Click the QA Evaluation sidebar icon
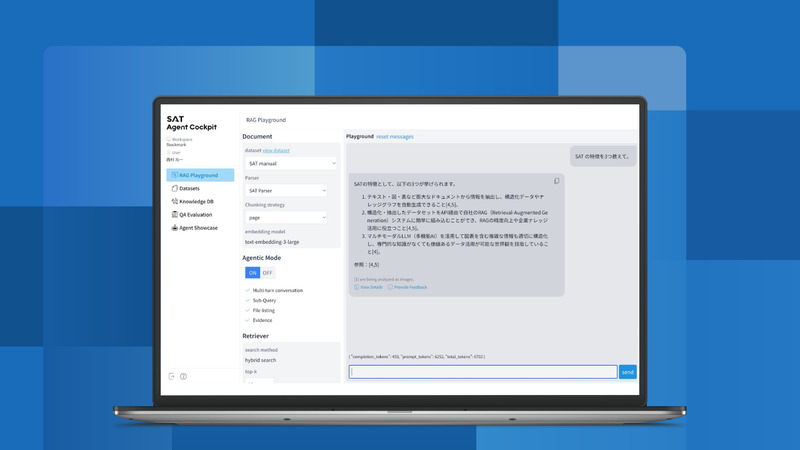The width and height of the screenshot is (800, 450). [174, 215]
